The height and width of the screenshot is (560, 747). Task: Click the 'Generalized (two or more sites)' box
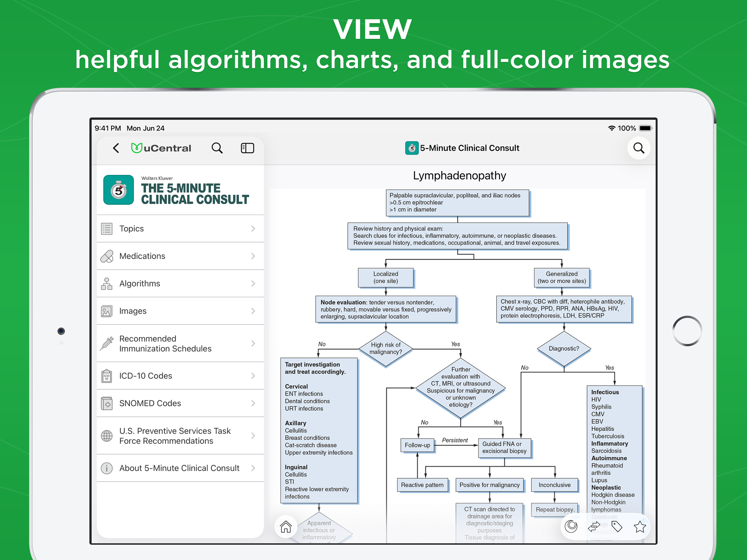tap(562, 278)
